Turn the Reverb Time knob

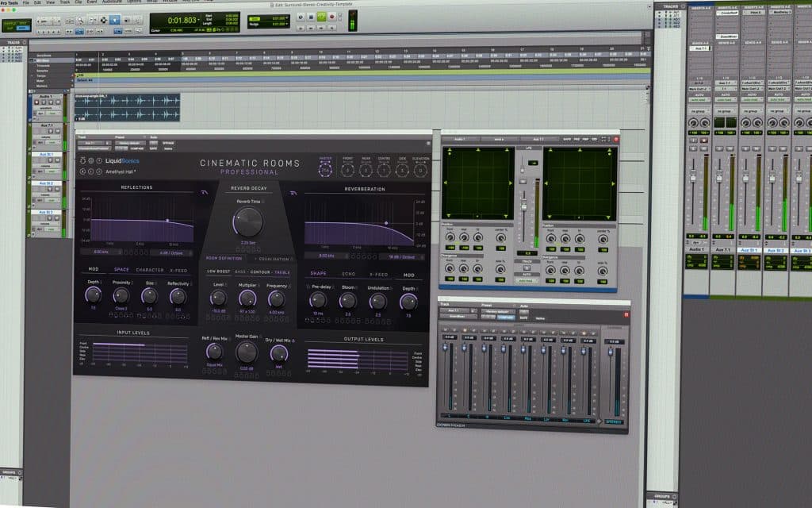248,222
